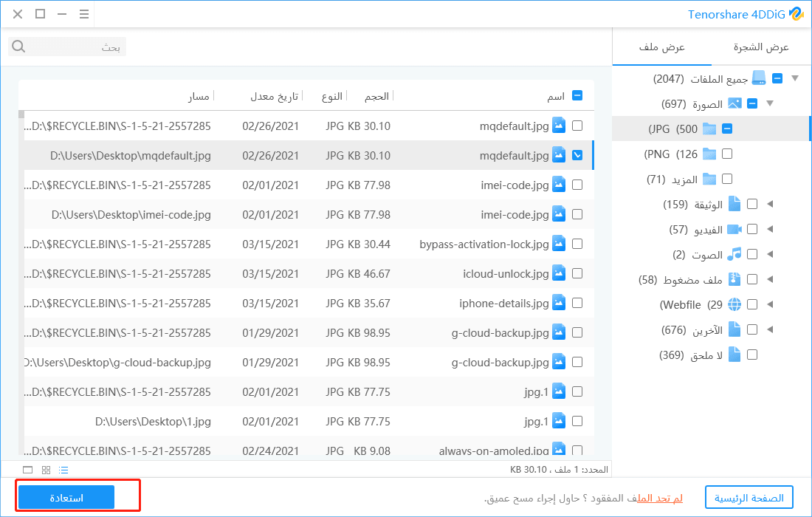Click the zip archive icon for ملف مضغوط
The height and width of the screenshot is (517, 812).
[734, 279]
